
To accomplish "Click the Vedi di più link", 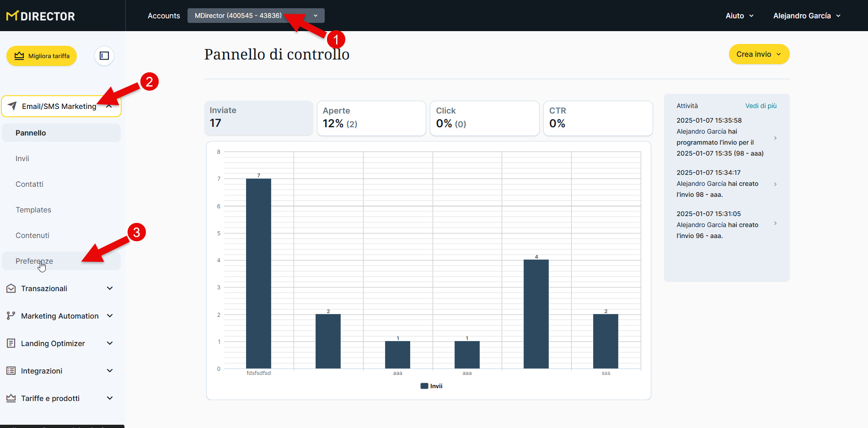I will 761,106.
